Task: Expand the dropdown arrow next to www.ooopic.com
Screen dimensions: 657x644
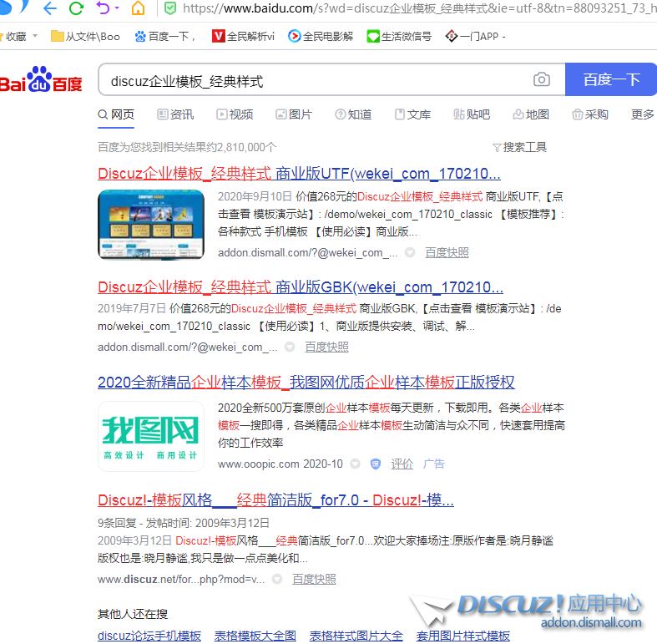Action: click(355, 464)
